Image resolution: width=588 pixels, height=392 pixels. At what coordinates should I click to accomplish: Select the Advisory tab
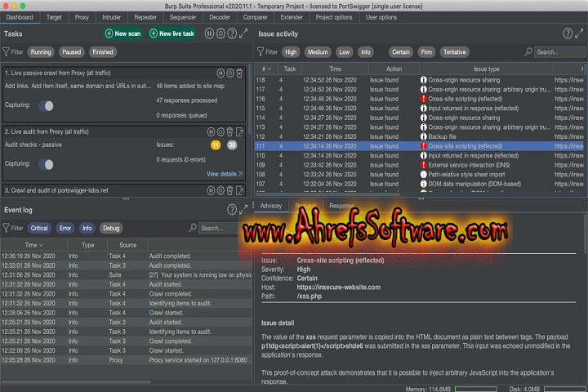[271, 206]
